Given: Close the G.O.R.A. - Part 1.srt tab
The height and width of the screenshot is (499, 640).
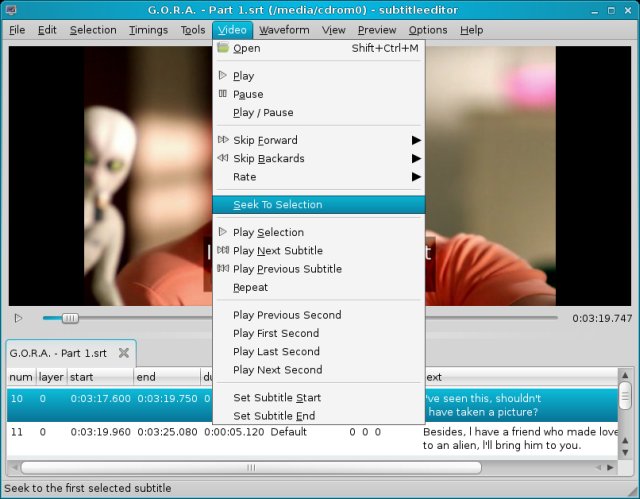Looking at the screenshot, I should click(x=124, y=353).
